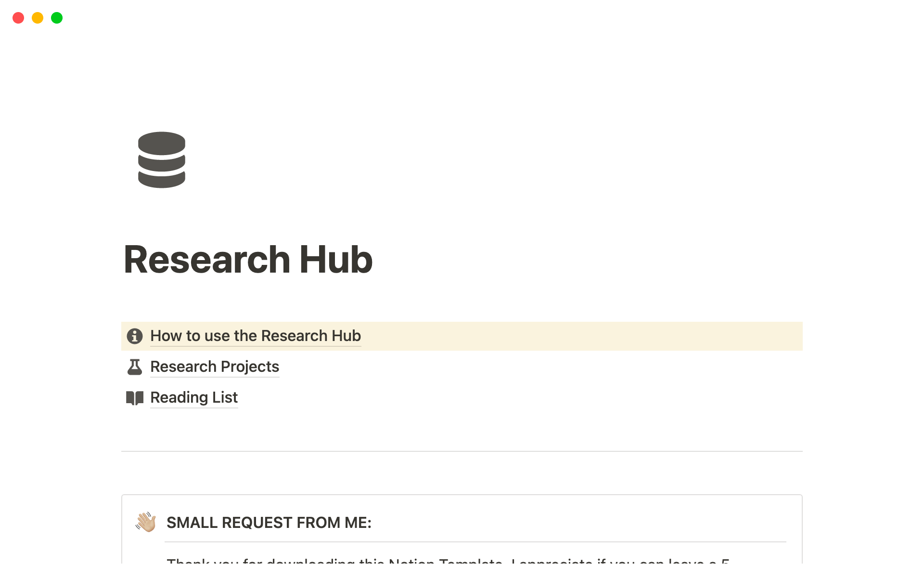Screen dimensions: 924x578
Task: Click blank space right of the SMALL REQUEST heading
Action: pyautogui.click(x=577, y=523)
